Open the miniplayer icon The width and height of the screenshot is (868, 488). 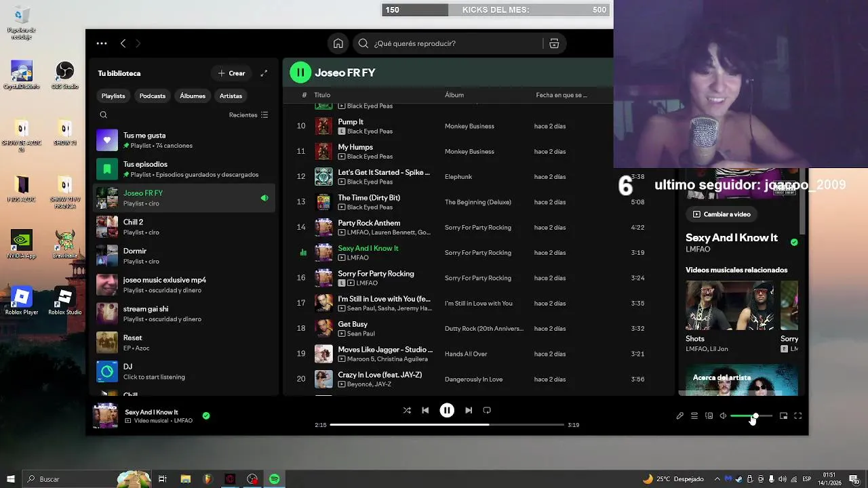[783, 416]
